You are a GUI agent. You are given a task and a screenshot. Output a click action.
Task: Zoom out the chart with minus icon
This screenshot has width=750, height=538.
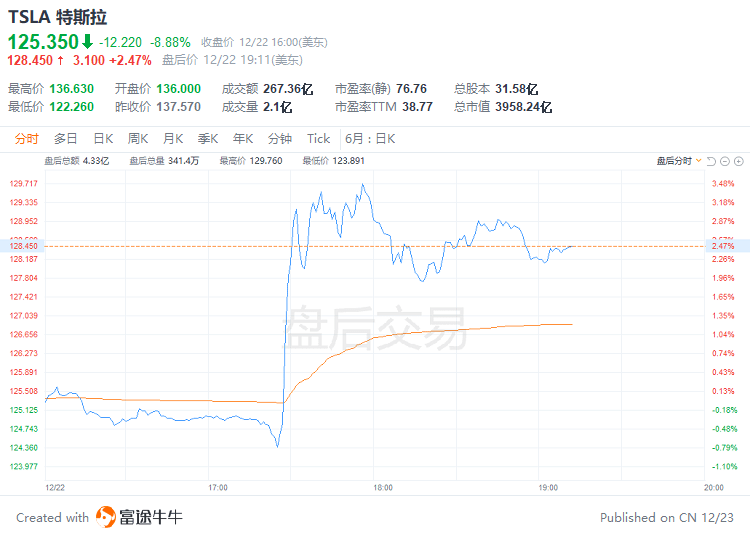pos(725,160)
